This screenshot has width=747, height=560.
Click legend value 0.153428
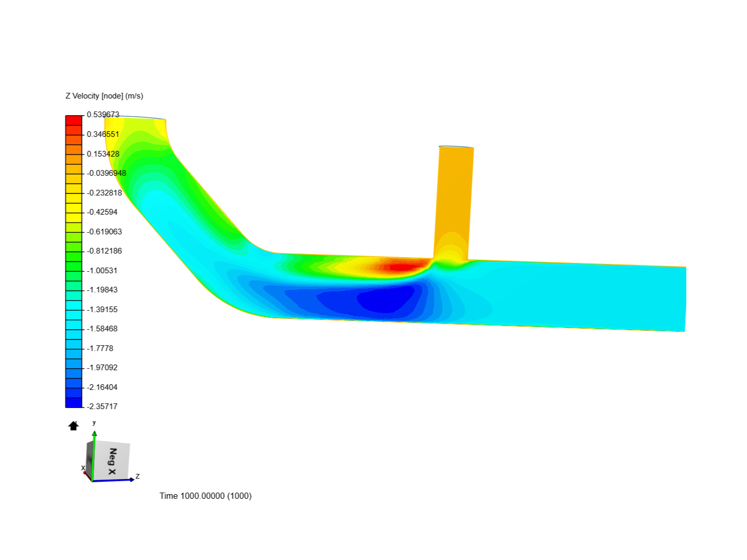tap(103, 154)
